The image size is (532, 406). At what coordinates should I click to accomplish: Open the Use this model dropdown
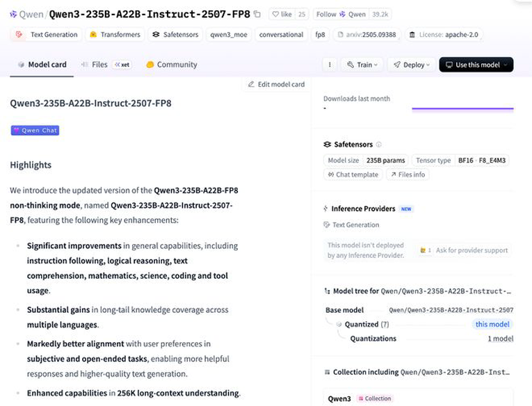tap(476, 65)
